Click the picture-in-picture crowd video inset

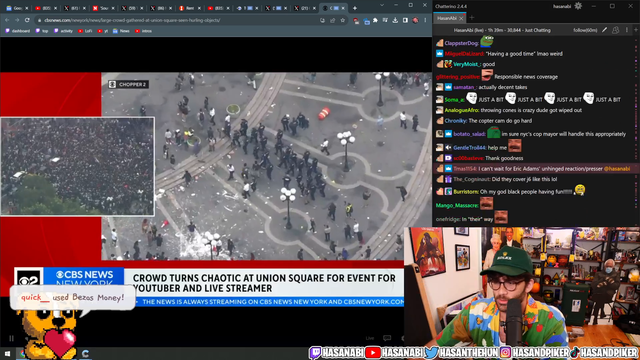(x=77, y=166)
